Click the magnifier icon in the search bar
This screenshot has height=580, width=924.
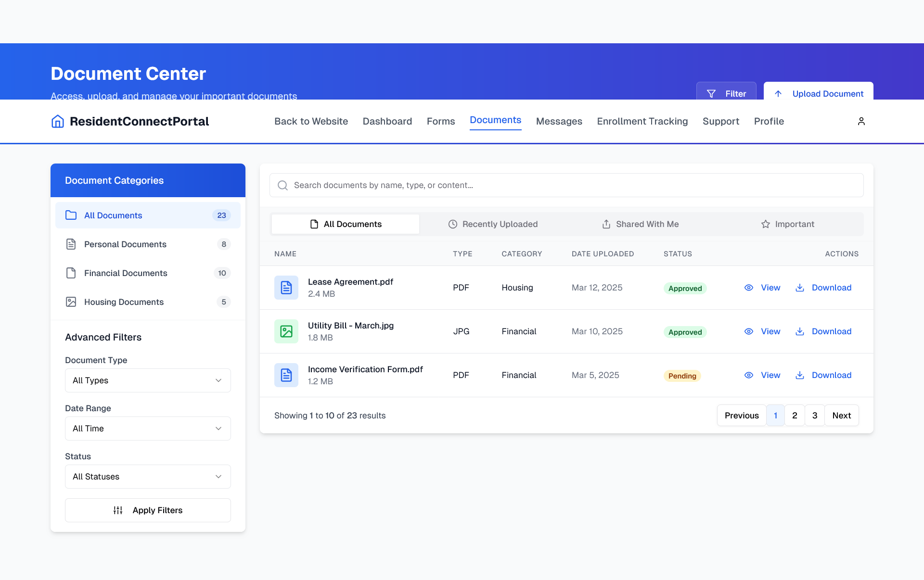[282, 186]
